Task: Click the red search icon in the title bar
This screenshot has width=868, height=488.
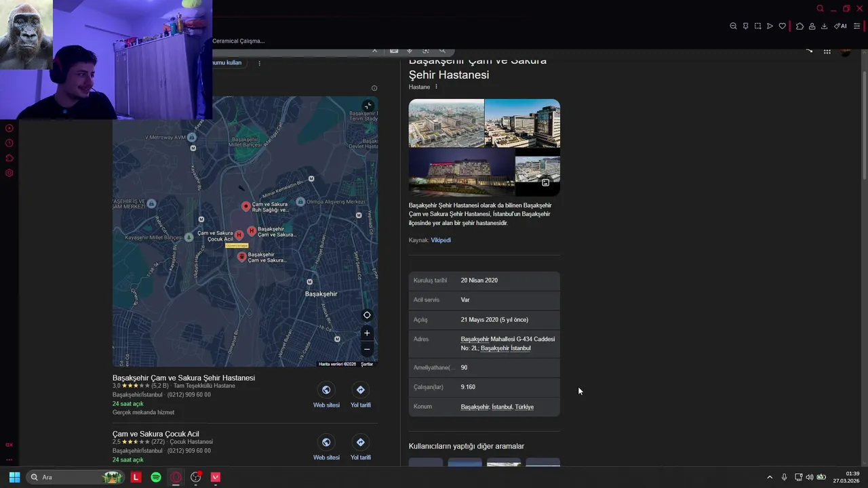Action: pos(820,8)
